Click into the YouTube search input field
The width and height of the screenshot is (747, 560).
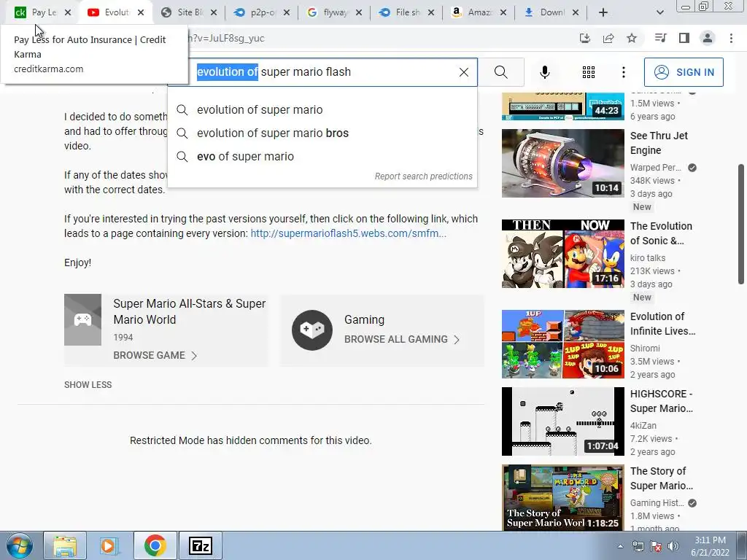pyautogui.click(x=324, y=72)
